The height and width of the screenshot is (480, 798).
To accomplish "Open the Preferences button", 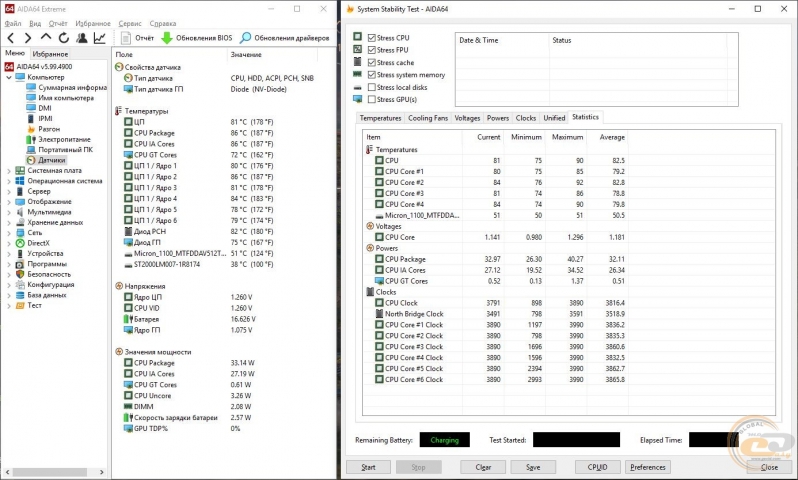I will (x=647, y=467).
